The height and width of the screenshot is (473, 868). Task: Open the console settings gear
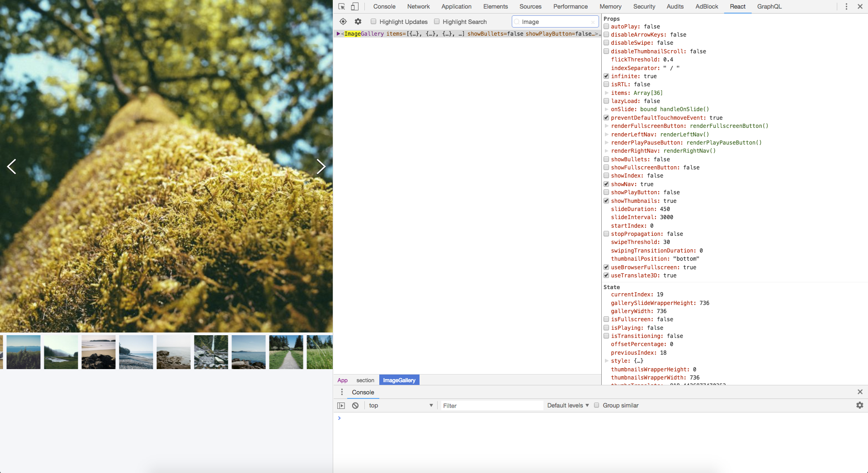859,405
